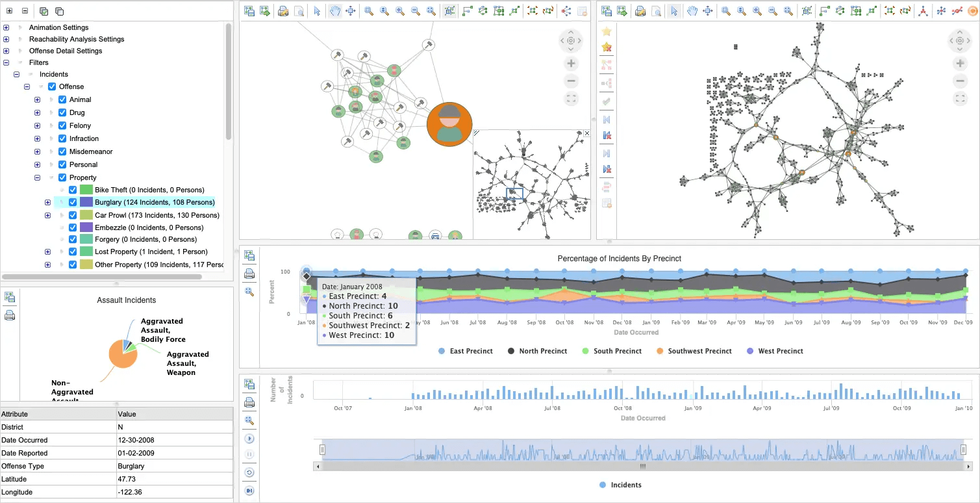Uncheck the Animal offense checkbox
Screen dimensions: 980x503
click(x=62, y=99)
